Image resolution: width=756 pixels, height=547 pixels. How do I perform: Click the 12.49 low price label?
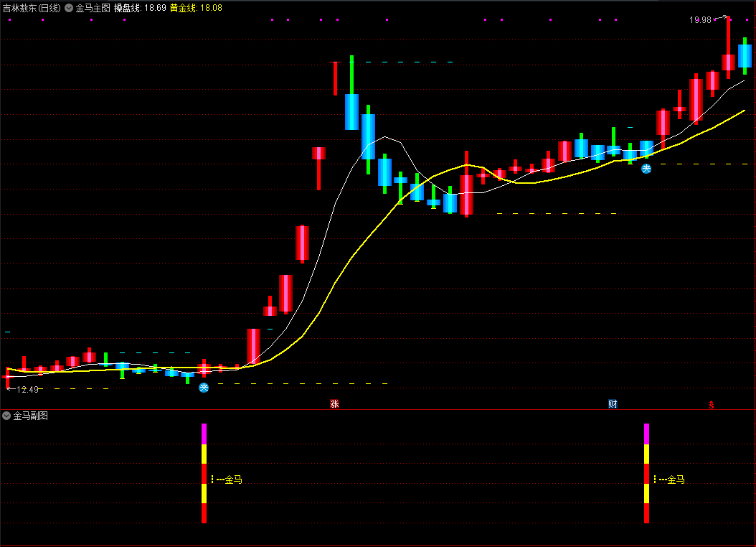[x=27, y=389]
